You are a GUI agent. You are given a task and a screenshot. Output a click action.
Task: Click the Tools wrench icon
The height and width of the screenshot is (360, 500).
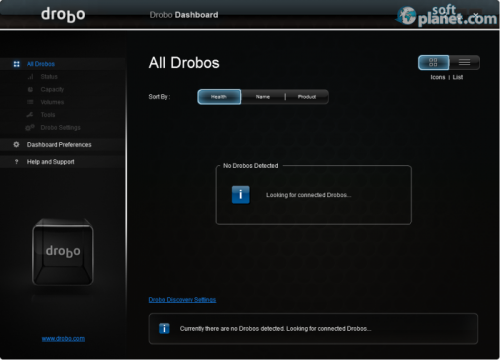coord(30,115)
